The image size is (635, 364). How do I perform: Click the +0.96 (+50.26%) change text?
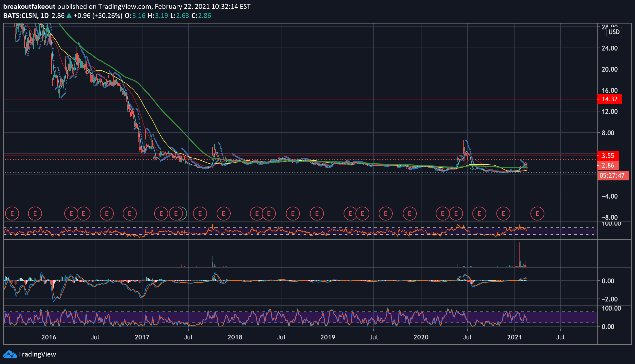pos(98,16)
